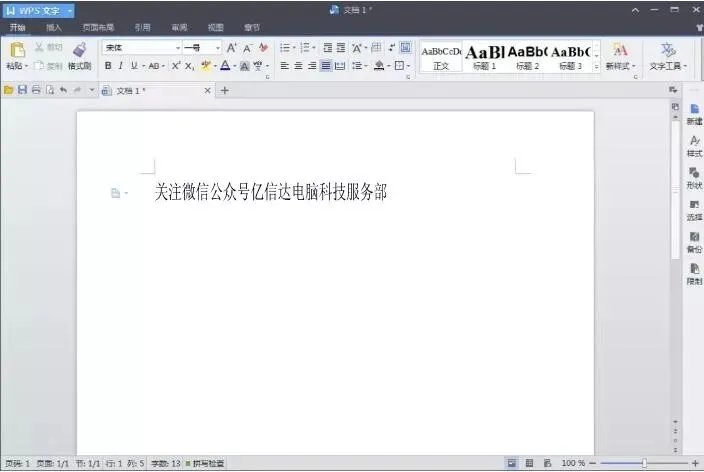Open the Text Tools (文字工具) menu
Viewport: 704px width, 472px height.
[668, 56]
